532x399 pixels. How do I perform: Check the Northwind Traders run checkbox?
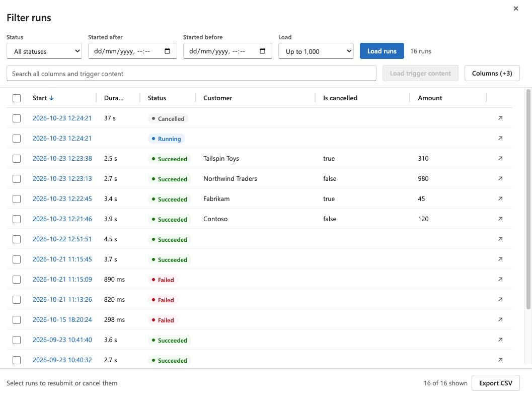pyautogui.click(x=17, y=179)
